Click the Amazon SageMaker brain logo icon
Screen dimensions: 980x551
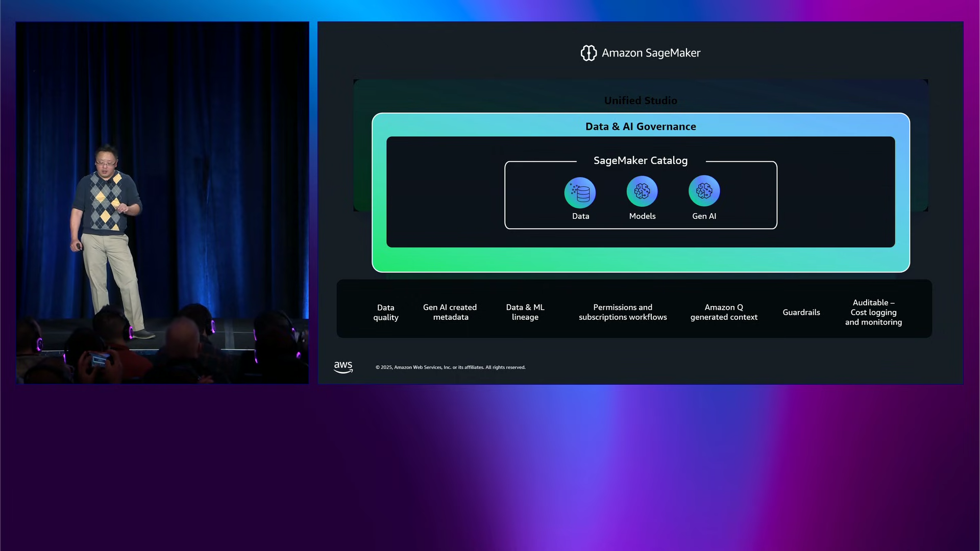(589, 53)
